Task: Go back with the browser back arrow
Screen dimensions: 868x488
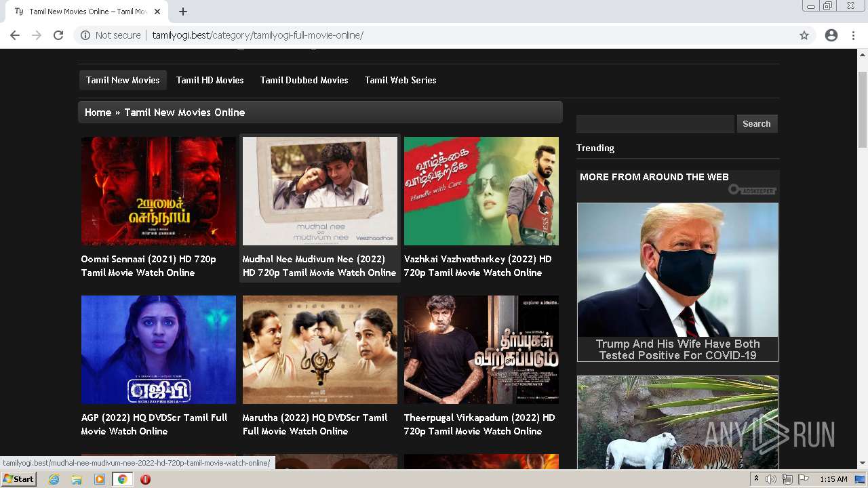Action: (x=15, y=35)
